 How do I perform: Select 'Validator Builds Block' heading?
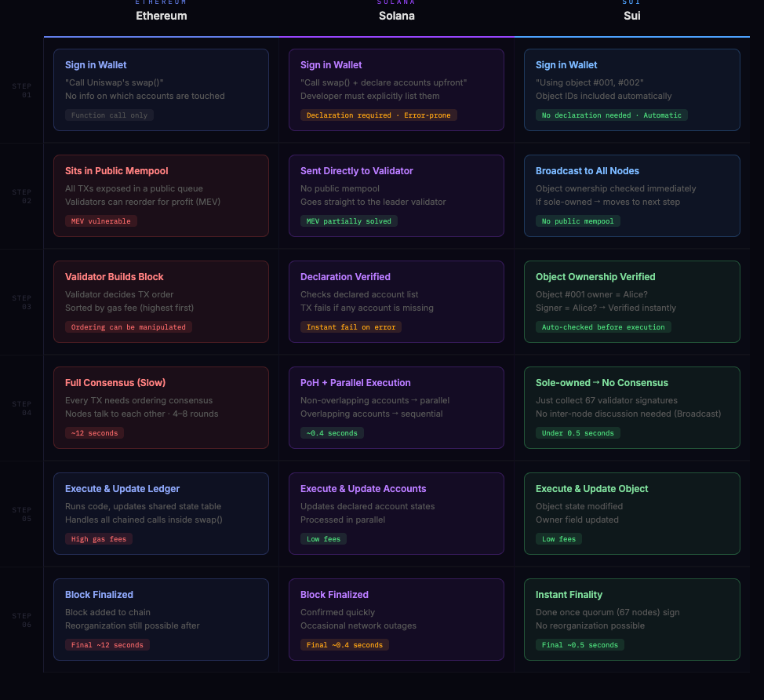[114, 276]
